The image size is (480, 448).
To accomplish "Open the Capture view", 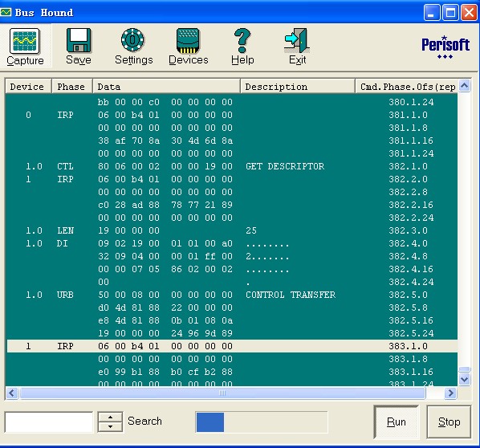I will point(25,47).
